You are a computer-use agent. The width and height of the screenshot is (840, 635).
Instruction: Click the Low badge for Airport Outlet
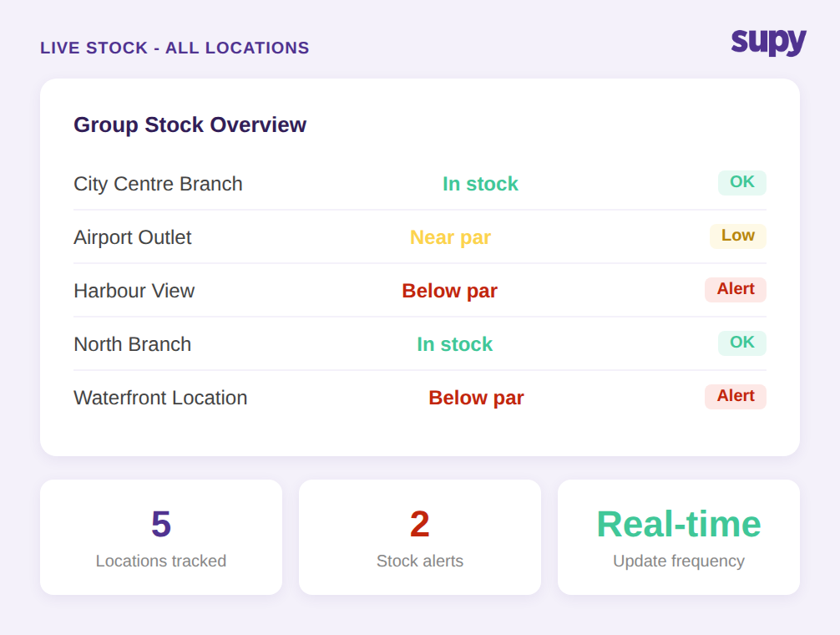click(x=737, y=236)
